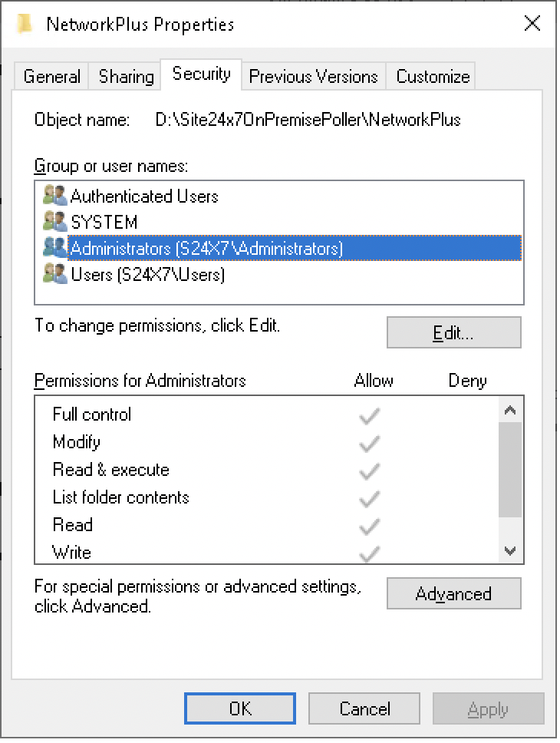Click the Users group icon
The height and width of the screenshot is (743, 560).
(x=55, y=273)
